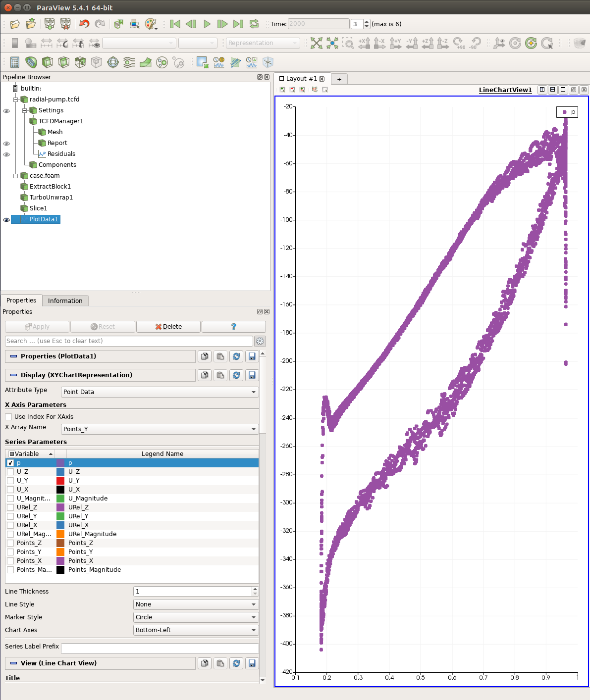Click the U_Y red color swatch

click(60, 481)
